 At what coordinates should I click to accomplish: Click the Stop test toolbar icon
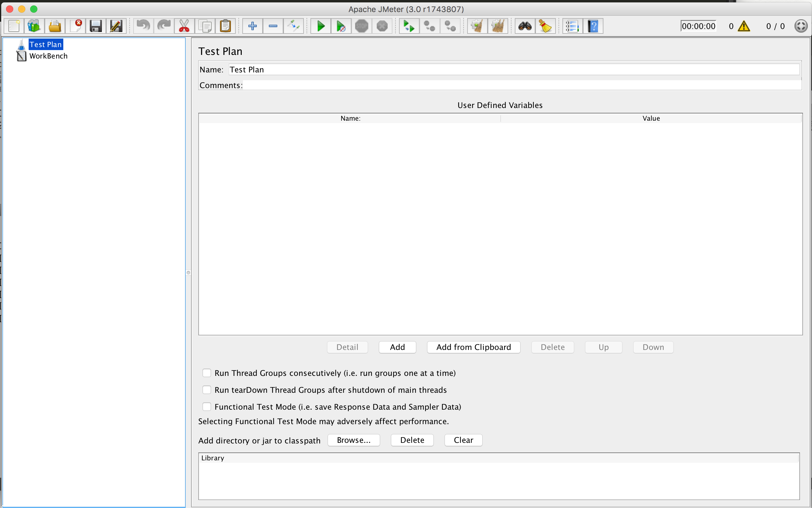361,26
